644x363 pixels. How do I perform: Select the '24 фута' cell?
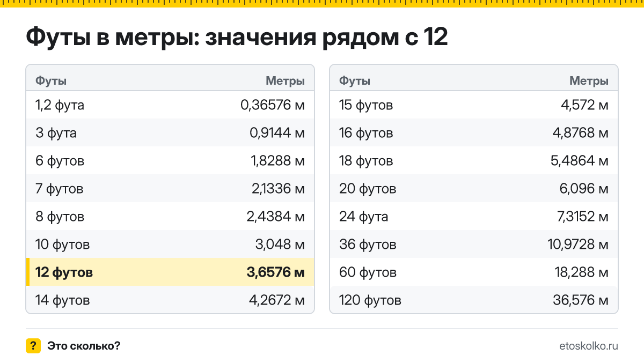pos(364,217)
